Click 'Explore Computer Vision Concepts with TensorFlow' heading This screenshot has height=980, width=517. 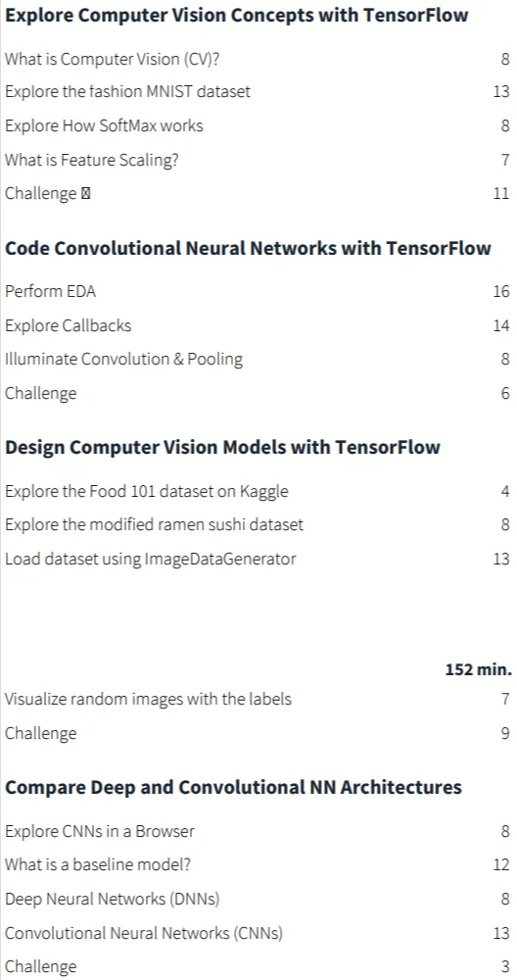click(236, 15)
